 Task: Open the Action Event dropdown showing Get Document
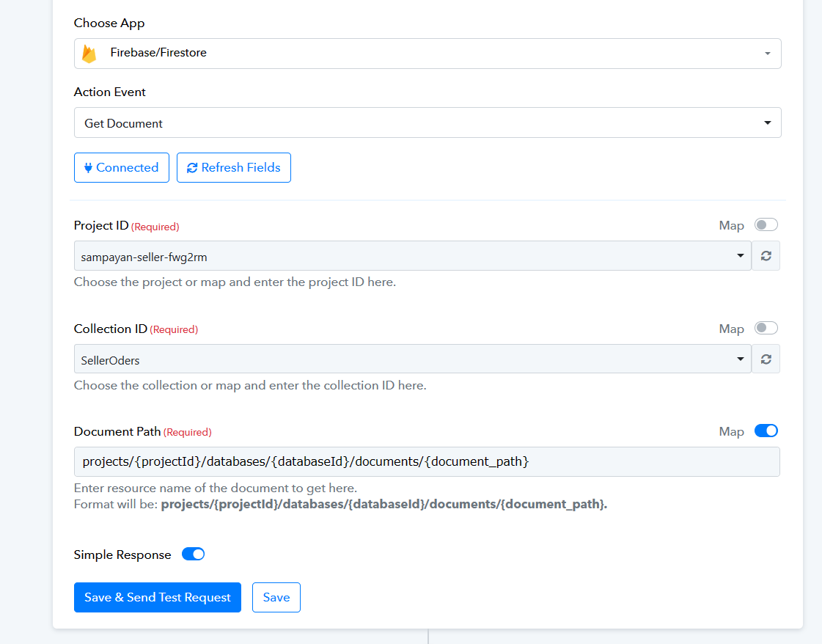[x=427, y=122]
